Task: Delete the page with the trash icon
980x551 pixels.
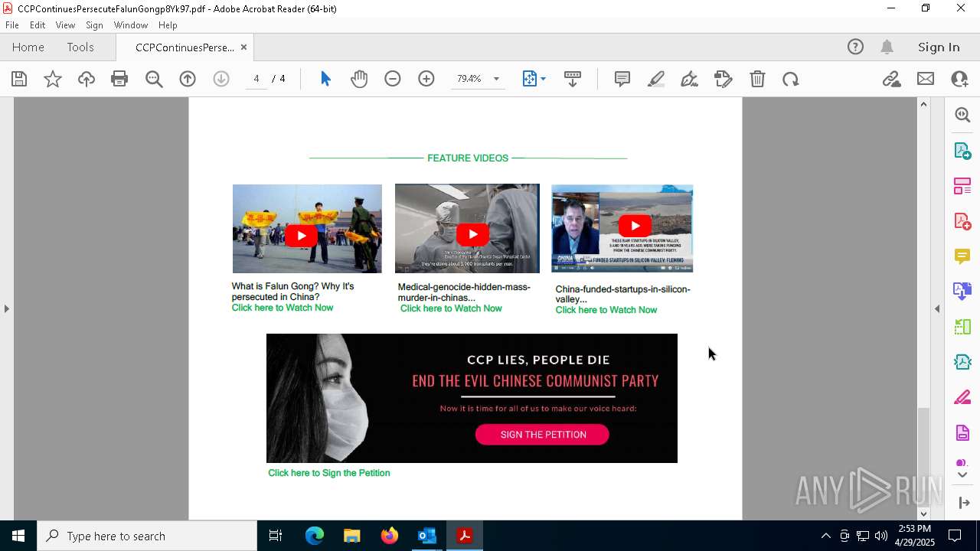Action: 757,79
